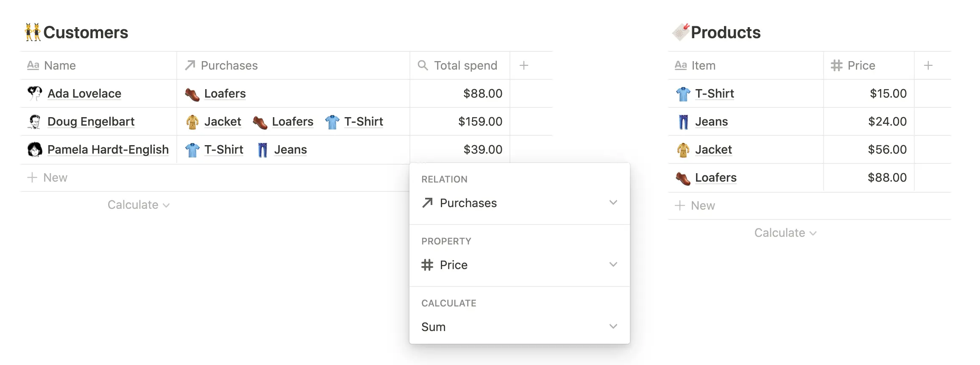Viewport: 980px width, 365px height.
Task: Click the Purchases column header
Action: pos(229,65)
